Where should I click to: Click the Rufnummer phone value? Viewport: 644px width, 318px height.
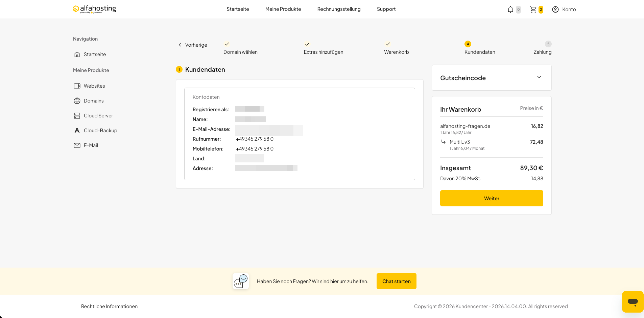point(255,139)
